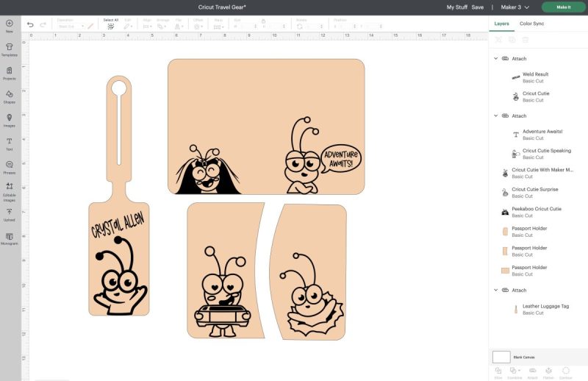Select the Leather Luggage Tag layer
The image size is (588, 381).
[540, 310]
